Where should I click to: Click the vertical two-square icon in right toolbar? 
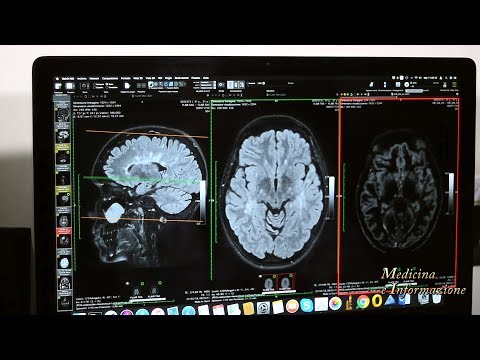385,84
